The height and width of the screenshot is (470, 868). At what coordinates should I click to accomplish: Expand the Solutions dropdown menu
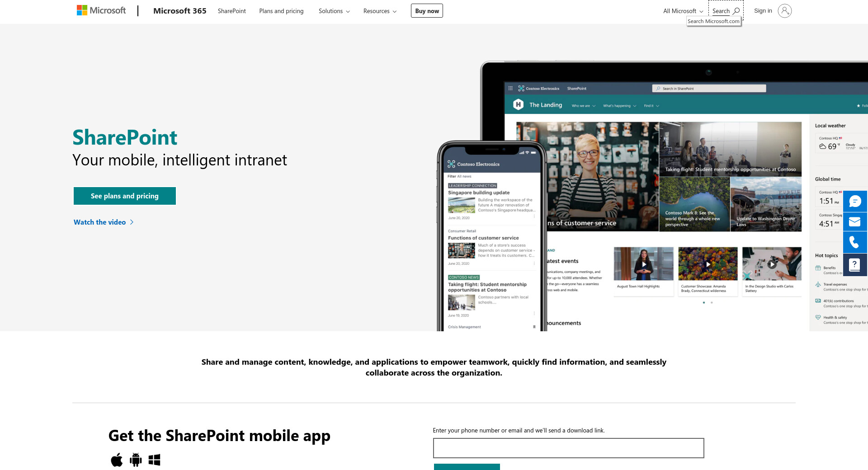(334, 11)
